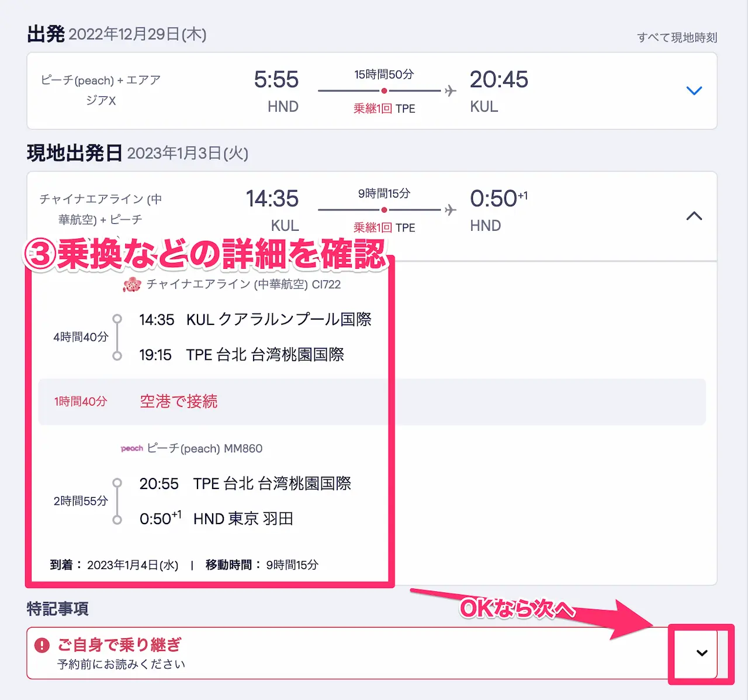The image size is (748, 700).
Task: Click the 1時間40分 layover duration
Action: tap(81, 401)
